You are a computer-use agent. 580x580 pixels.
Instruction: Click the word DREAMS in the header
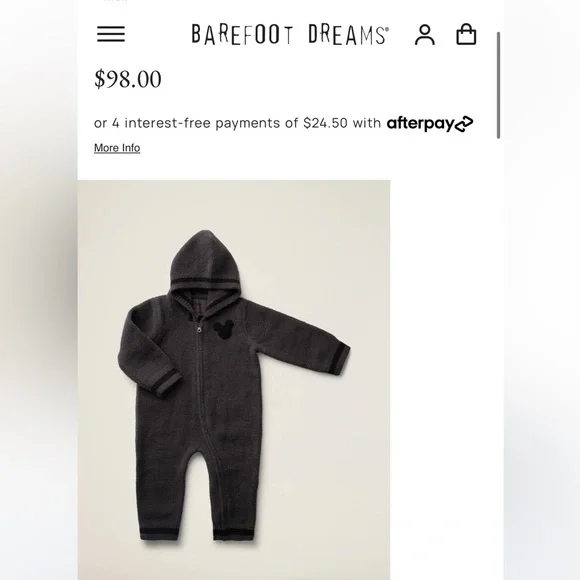pyautogui.click(x=348, y=34)
